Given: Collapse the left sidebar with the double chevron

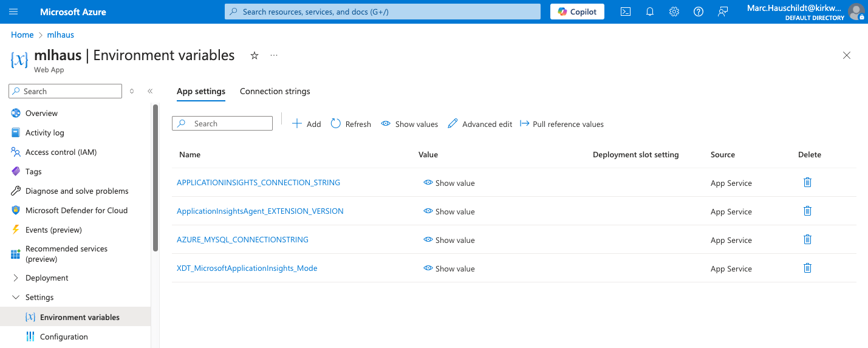Looking at the screenshot, I should click(x=150, y=91).
